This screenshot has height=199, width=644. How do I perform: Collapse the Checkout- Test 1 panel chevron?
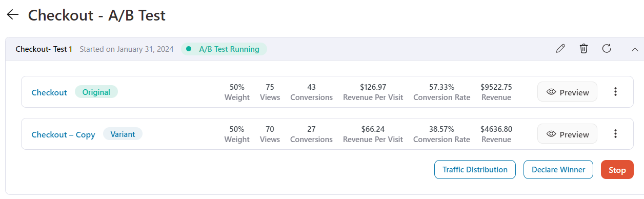(x=635, y=50)
